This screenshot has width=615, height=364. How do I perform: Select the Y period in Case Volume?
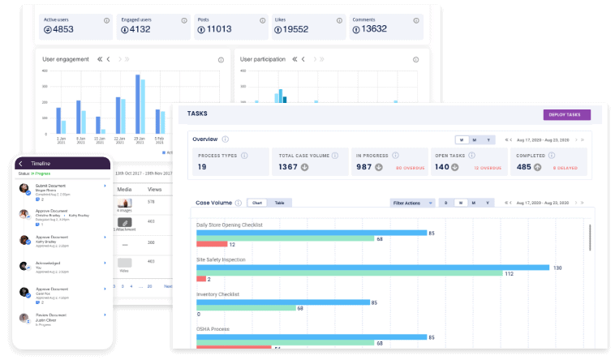pos(488,203)
